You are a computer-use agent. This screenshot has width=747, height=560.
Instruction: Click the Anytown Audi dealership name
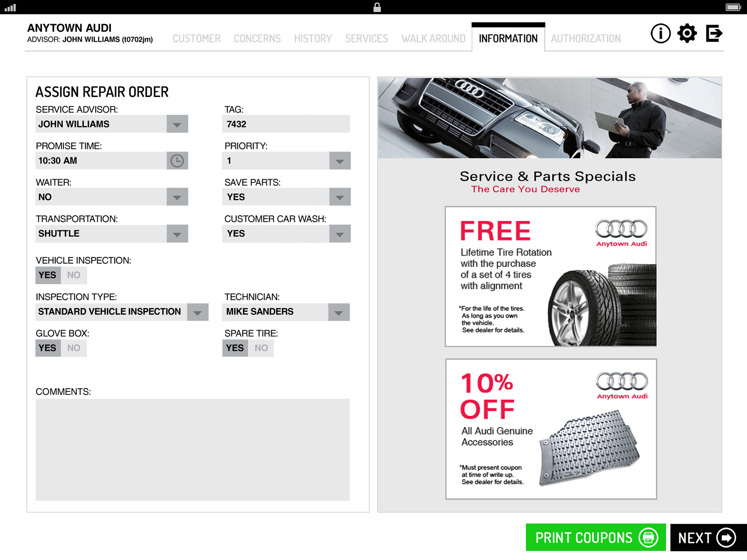(69, 28)
